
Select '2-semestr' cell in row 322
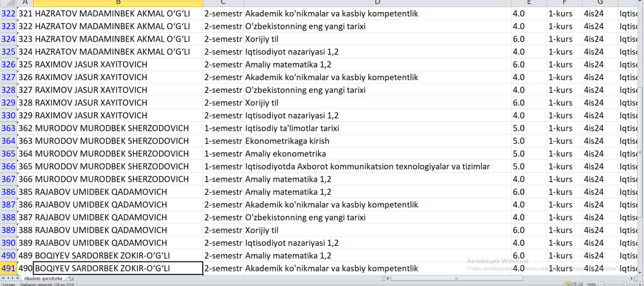pyautogui.click(x=223, y=14)
